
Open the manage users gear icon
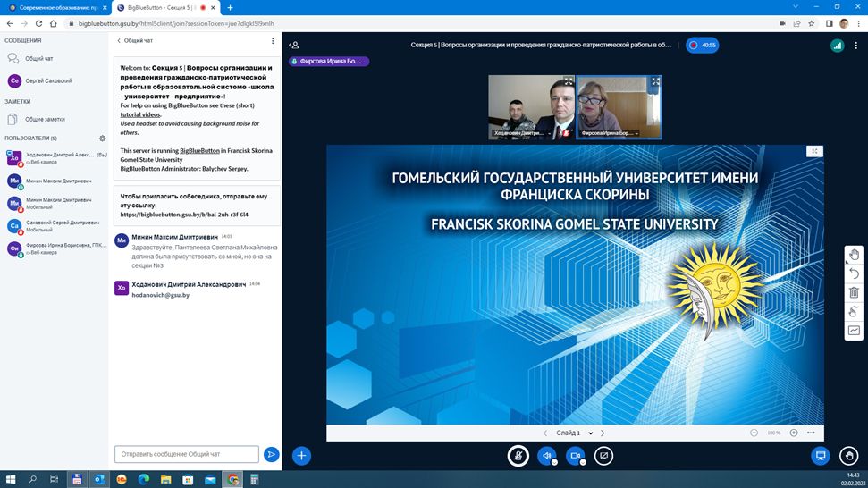click(x=103, y=139)
